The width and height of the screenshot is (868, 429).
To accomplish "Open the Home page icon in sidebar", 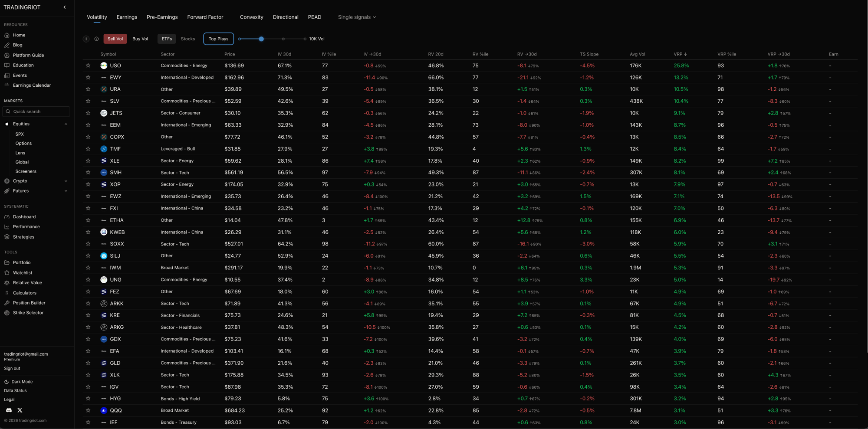I will 7,35.
